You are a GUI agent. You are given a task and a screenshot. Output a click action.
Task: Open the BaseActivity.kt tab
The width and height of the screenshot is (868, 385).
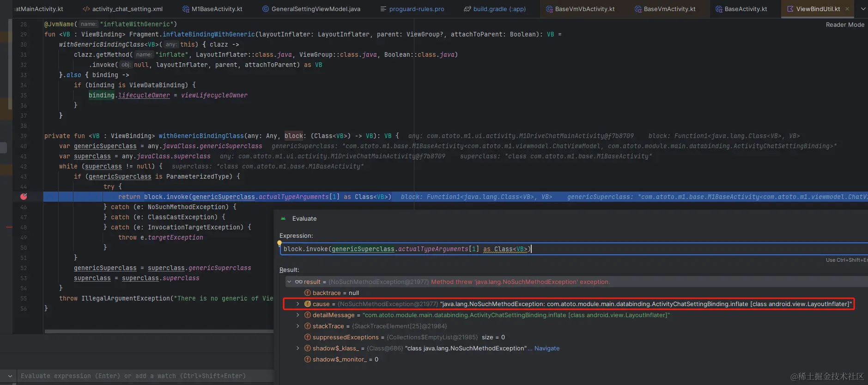741,9
